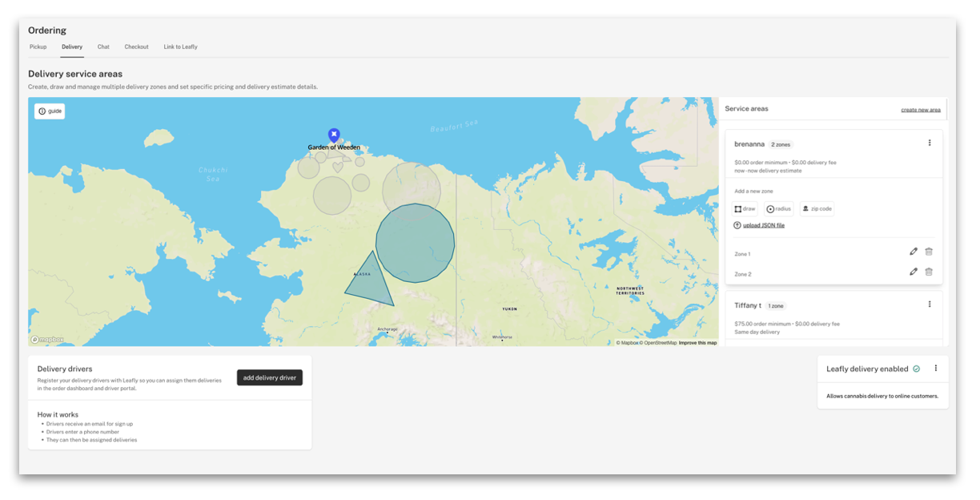
Task: Add a radius zone
Action: (779, 208)
